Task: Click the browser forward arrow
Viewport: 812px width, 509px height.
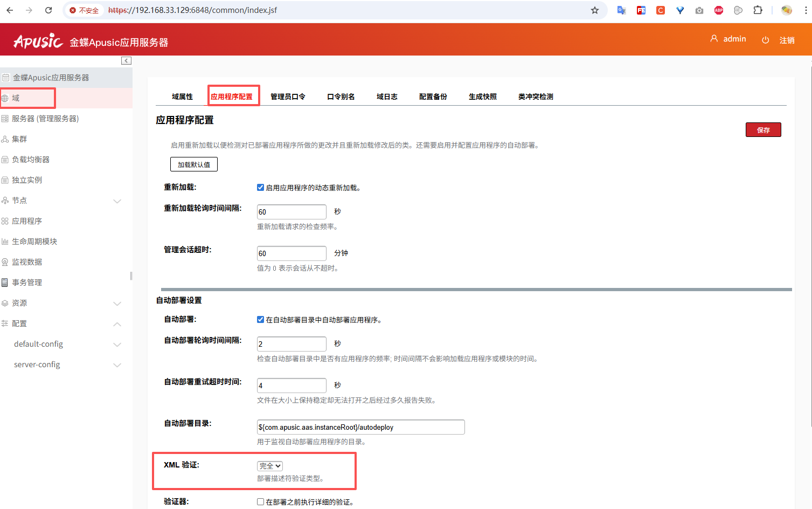Action: (x=29, y=10)
